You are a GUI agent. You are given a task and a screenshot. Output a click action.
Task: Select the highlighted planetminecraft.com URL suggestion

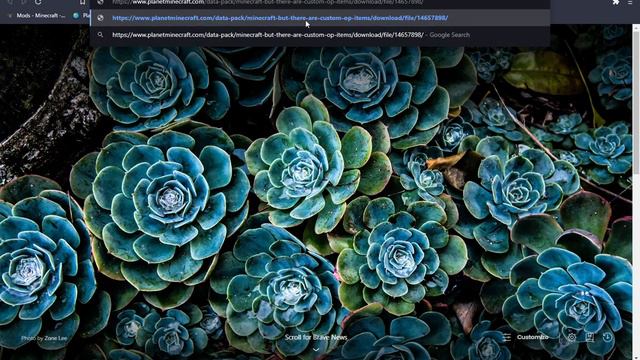pyautogui.click(x=320, y=18)
